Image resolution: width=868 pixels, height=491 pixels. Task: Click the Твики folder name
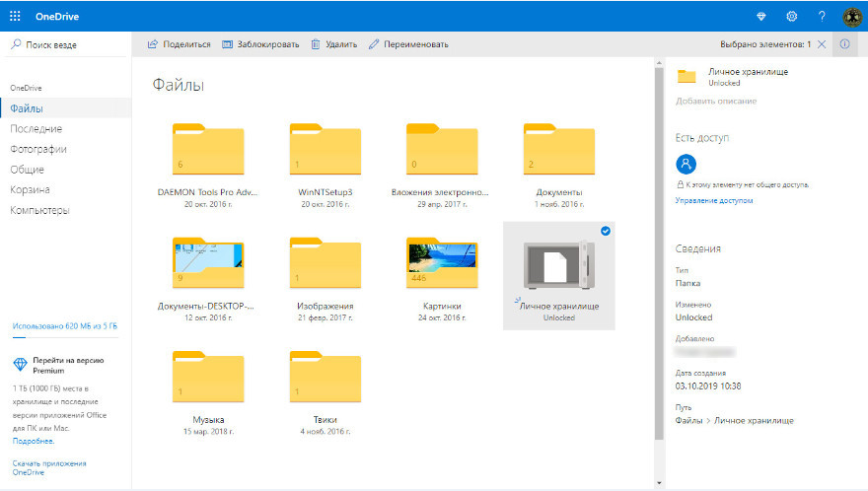(325, 420)
